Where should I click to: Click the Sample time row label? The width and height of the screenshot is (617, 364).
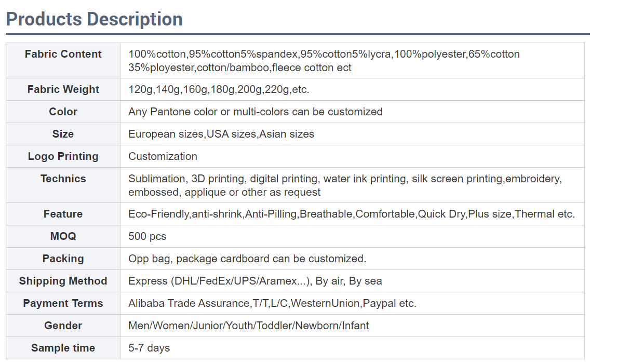click(63, 348)
